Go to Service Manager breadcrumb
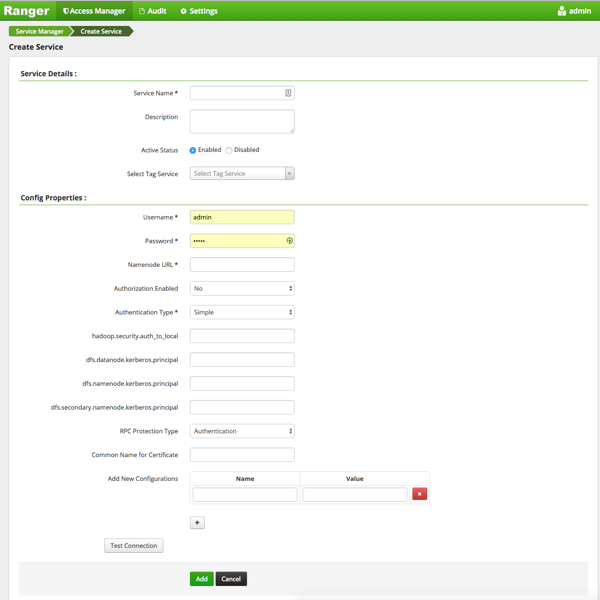The image size is (600, 600). (39, 31)
